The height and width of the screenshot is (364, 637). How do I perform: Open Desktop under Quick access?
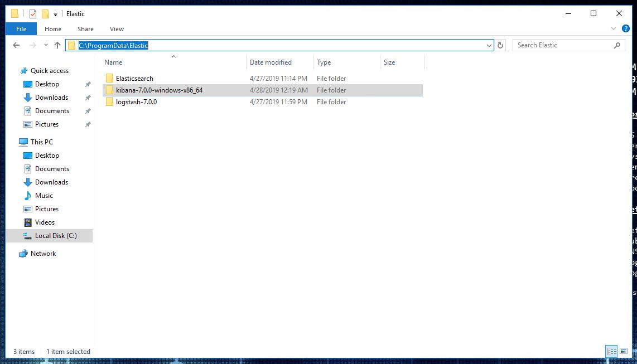(x=47, y=84)
